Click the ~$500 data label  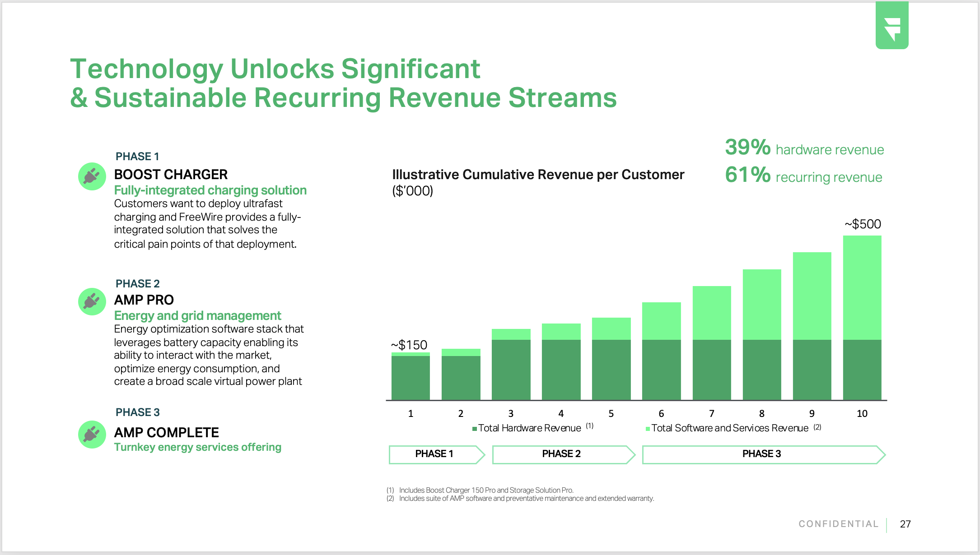pos(863,224)
